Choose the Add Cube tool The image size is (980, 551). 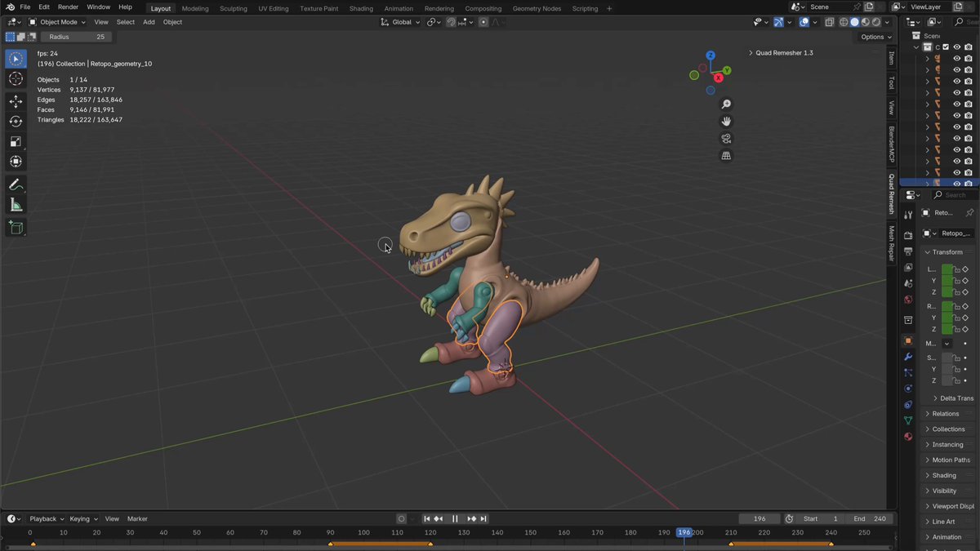coord(16,227)
